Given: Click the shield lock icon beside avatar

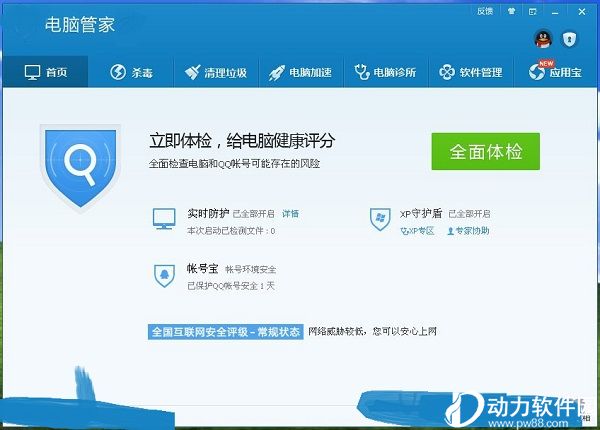Looking at the screenshot, I should pyautogui.click(x=569, y=39).
